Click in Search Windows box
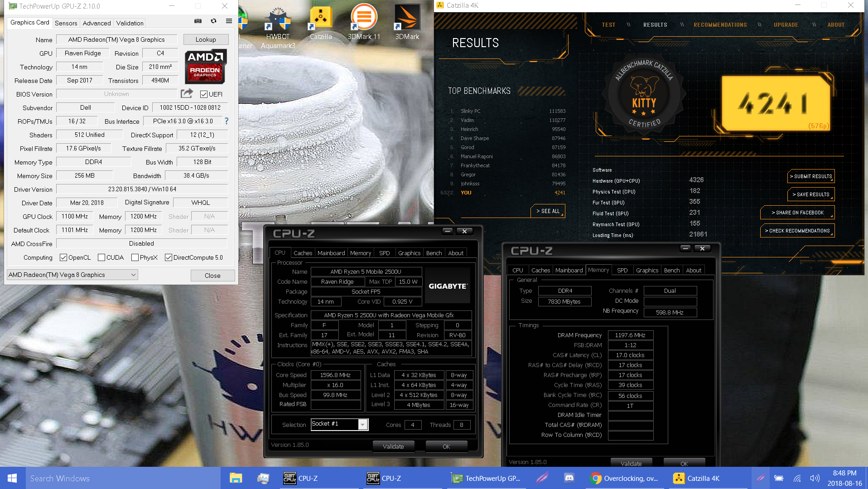The height and width of the screenshot is (489, 868). tap(123, 478)
